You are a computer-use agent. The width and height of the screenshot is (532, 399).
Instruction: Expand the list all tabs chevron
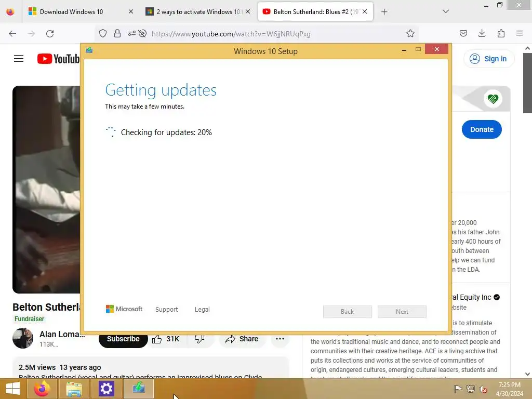coord(446,11)
